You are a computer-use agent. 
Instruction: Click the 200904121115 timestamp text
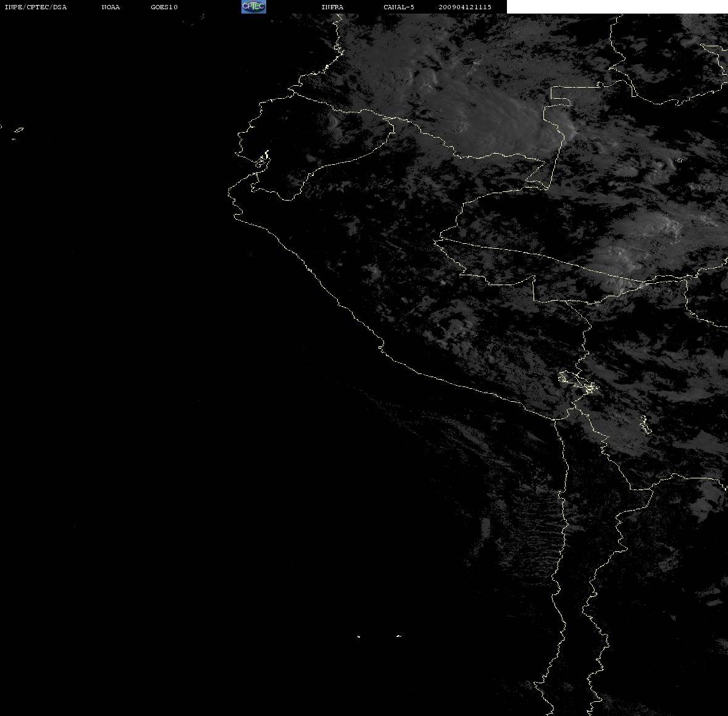coord(465,7)
